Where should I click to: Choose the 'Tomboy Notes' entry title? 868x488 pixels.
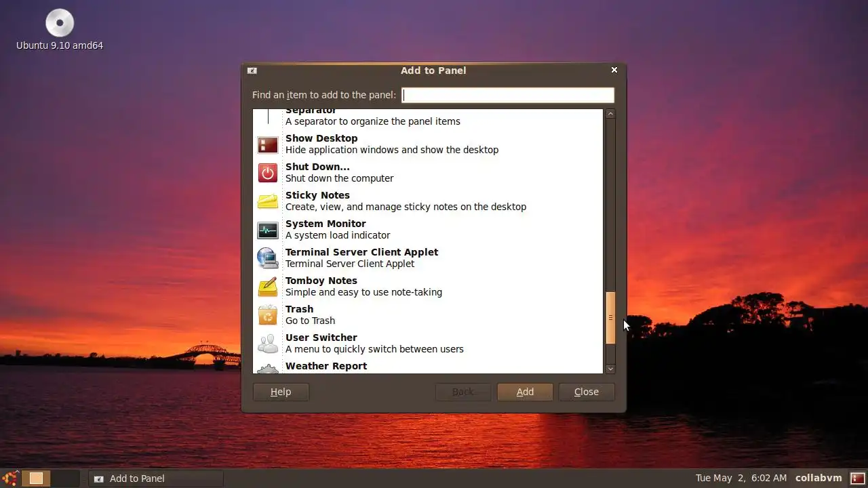point(321,281)
